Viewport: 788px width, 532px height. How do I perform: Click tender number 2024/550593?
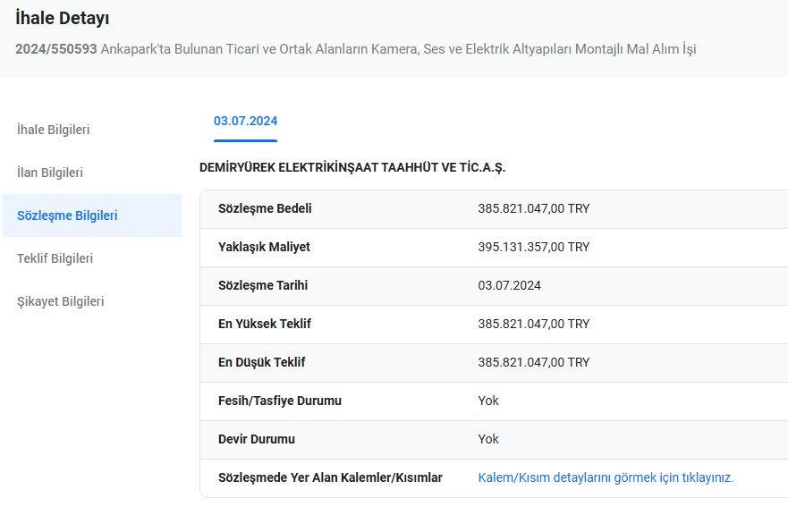point(55,48)
